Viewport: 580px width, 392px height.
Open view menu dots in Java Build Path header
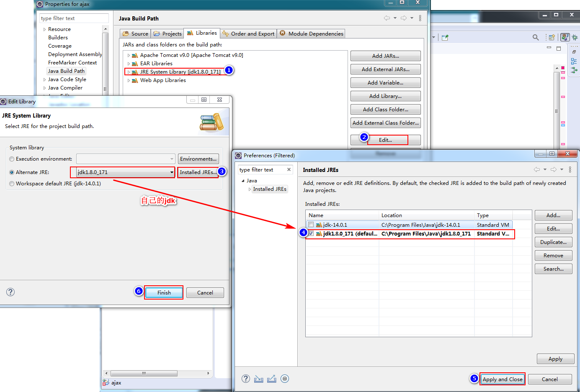pos(420,18)
